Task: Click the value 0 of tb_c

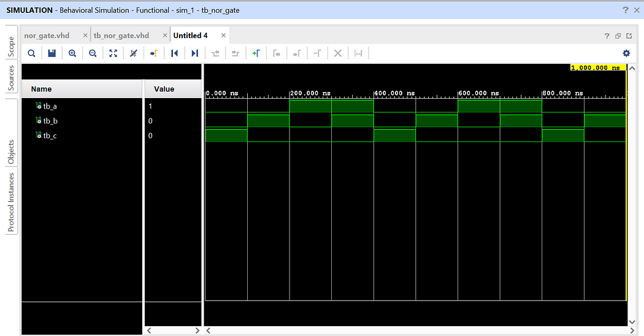Action: 150,136
